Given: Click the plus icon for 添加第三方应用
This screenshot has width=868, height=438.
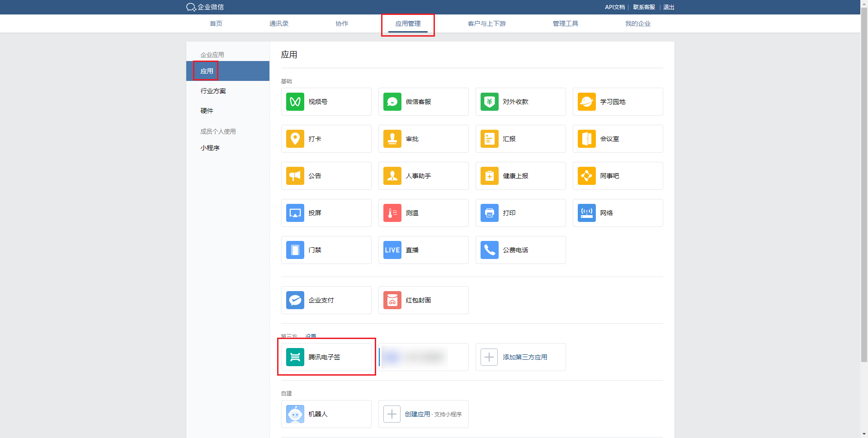Looking at the screenshot, I should point(489,357).
